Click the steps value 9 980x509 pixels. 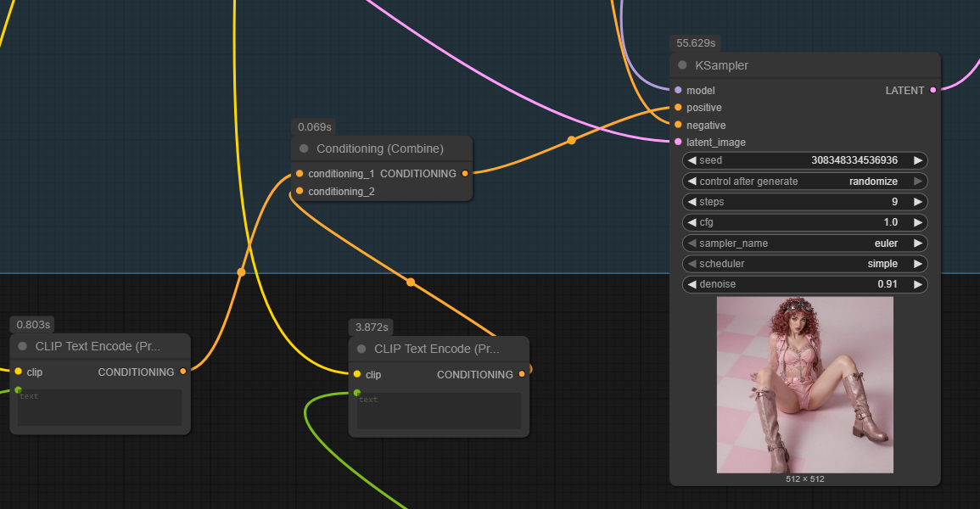(894, 202)
